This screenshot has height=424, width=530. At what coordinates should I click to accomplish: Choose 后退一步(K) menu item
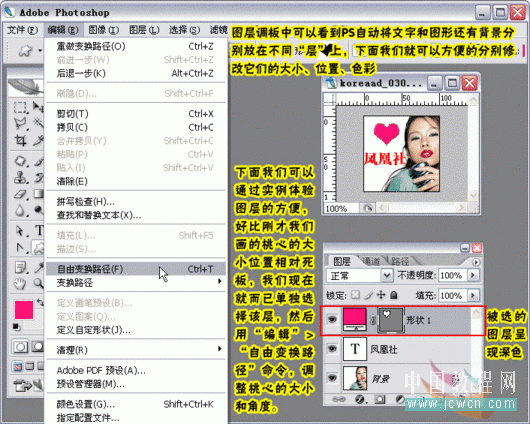(136, 73)
